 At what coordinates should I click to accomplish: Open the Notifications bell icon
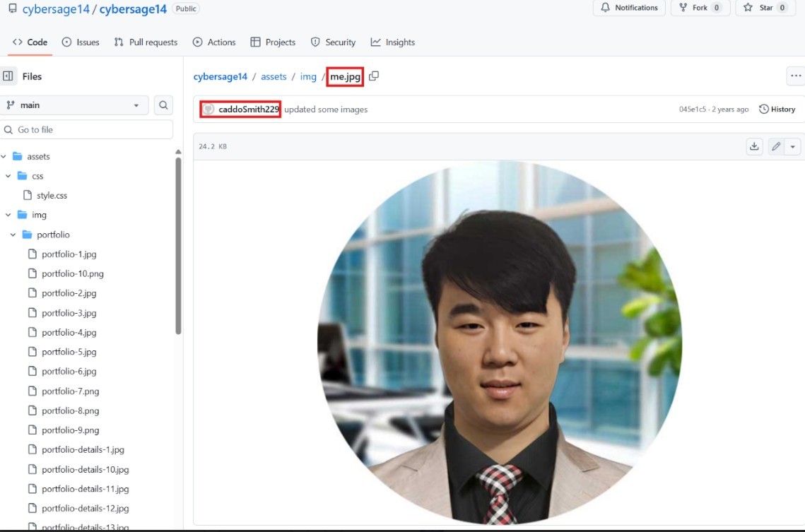(606, 8)
